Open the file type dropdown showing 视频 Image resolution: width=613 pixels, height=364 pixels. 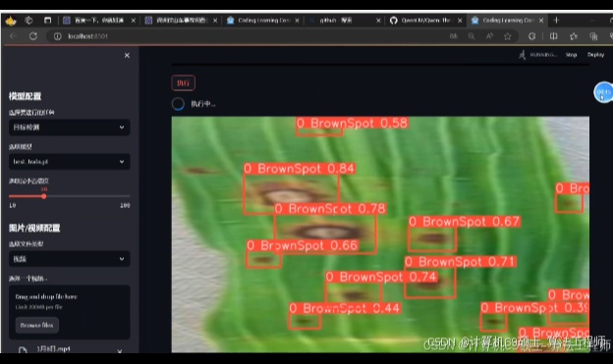[x=69, y=259]
